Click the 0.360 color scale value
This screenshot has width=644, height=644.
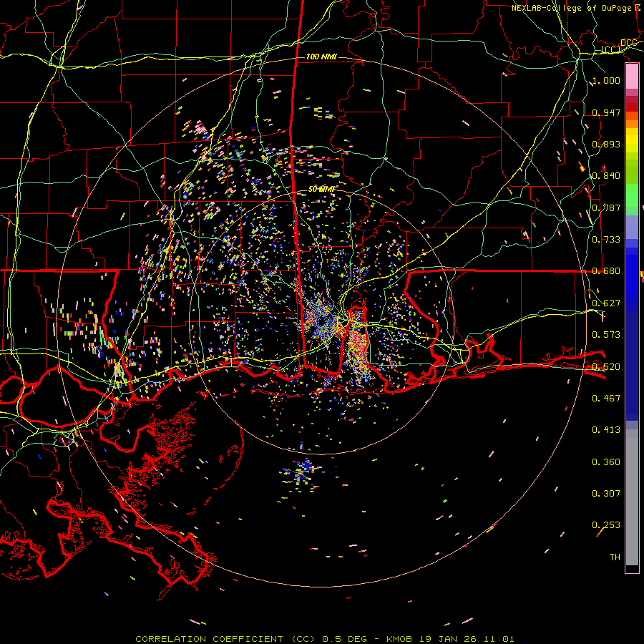click(x=606, y=462)
